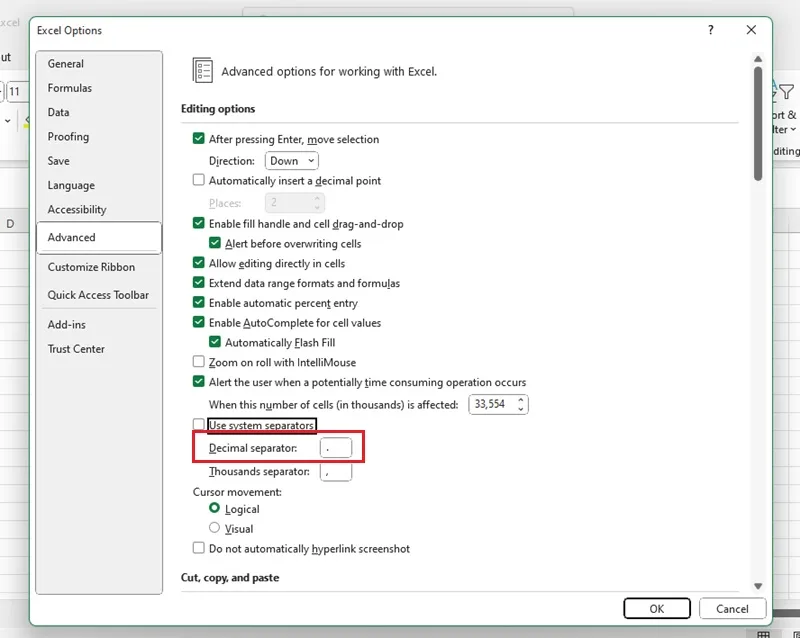The height and width of the screenshot is (638, 800).
Task: Open the Save options category
Action: tap(58, 161)
